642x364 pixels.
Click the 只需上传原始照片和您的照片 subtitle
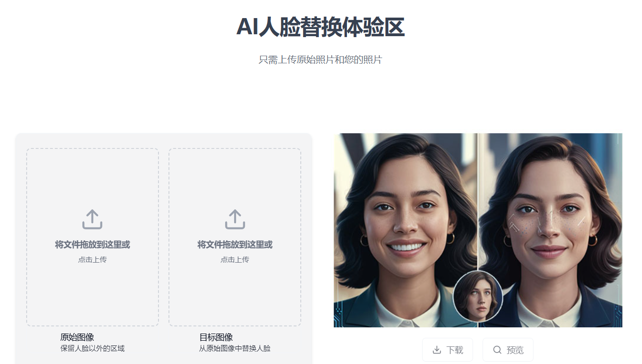(320, 60)
